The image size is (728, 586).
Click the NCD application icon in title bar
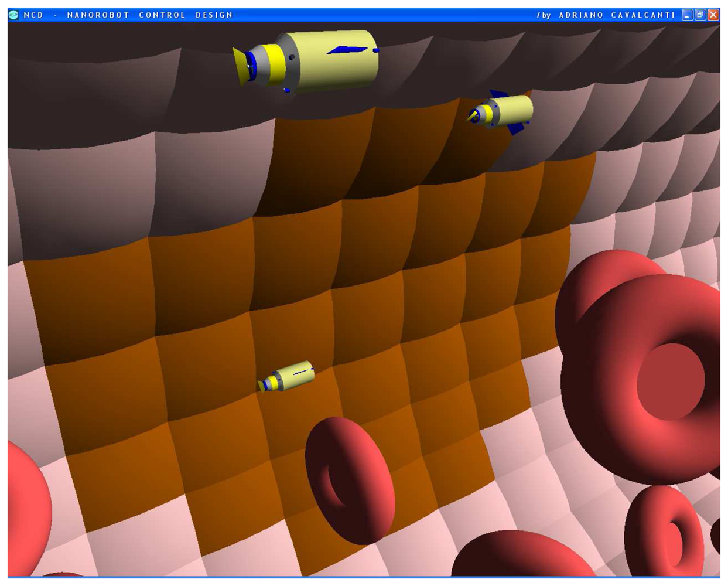tap(13, 15)
